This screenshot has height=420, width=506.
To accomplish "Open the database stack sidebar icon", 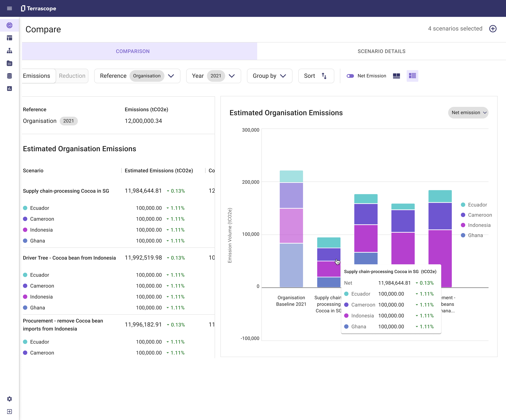I will coord(9,76).
